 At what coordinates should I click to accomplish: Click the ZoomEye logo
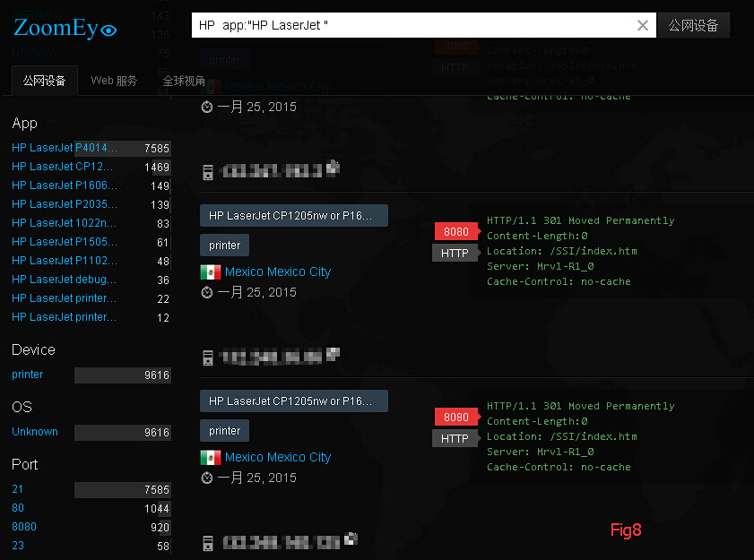point(65,28)
